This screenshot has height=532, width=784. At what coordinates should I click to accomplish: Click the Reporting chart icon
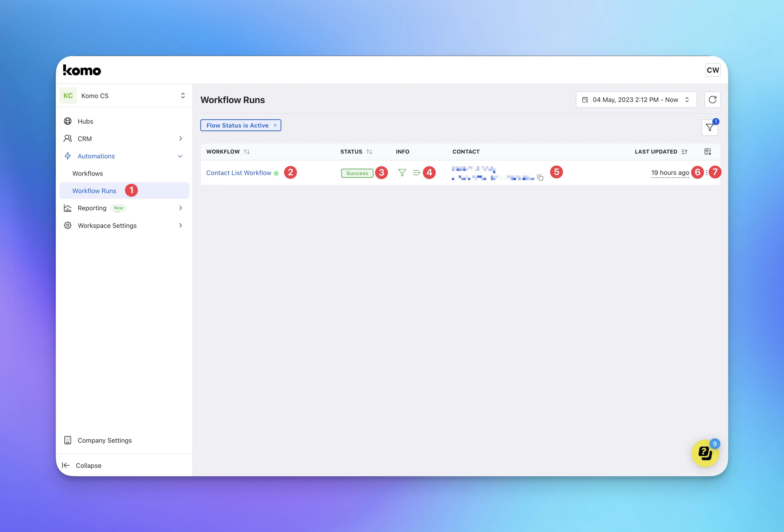68,208
